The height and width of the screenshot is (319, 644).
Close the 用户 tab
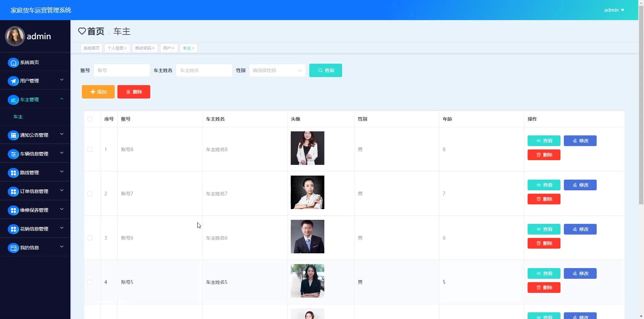(x=173, y=48)
